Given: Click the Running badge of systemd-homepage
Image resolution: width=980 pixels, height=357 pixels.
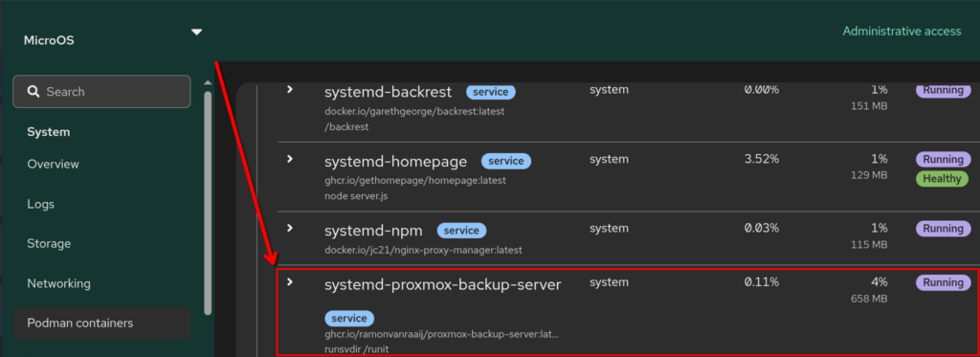Looking at the screenshot, I should coord(943,159).
